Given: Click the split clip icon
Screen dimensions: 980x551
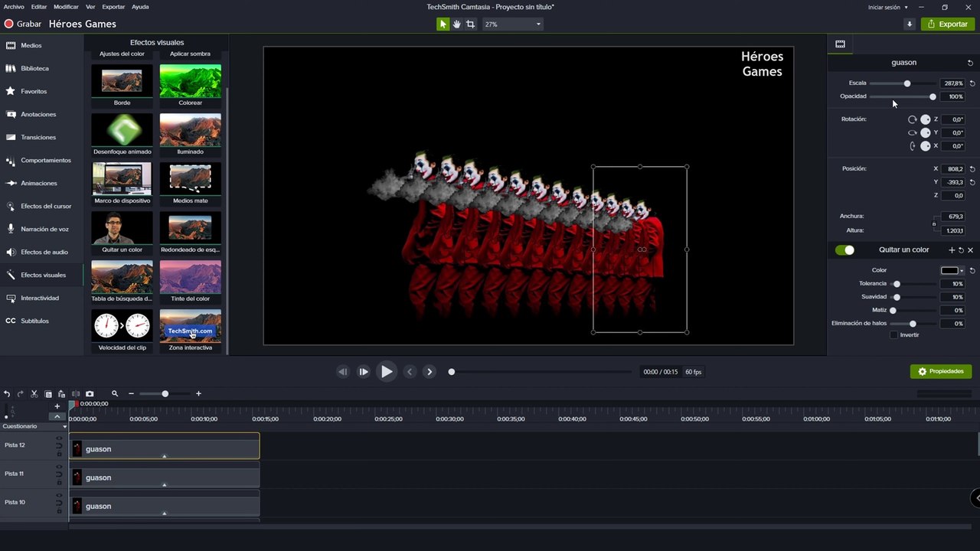Looking at the screenshot, I should pos(75,393).
